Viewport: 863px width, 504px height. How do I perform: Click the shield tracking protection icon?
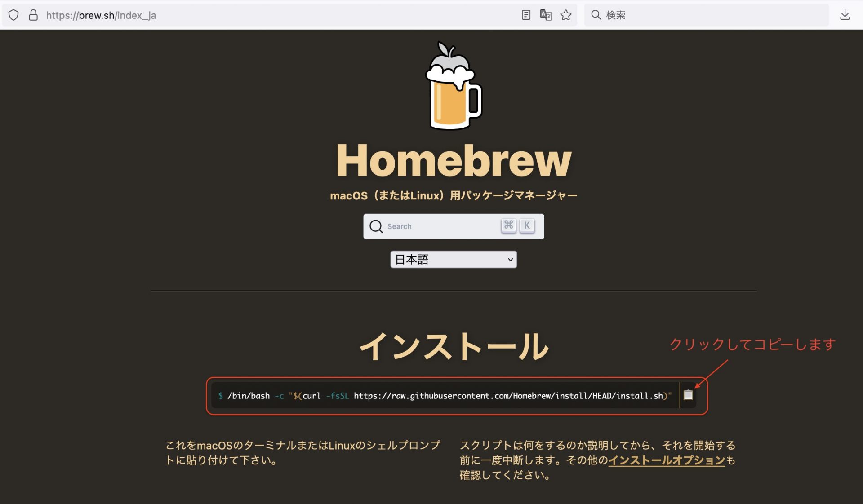tap(13, 15)
